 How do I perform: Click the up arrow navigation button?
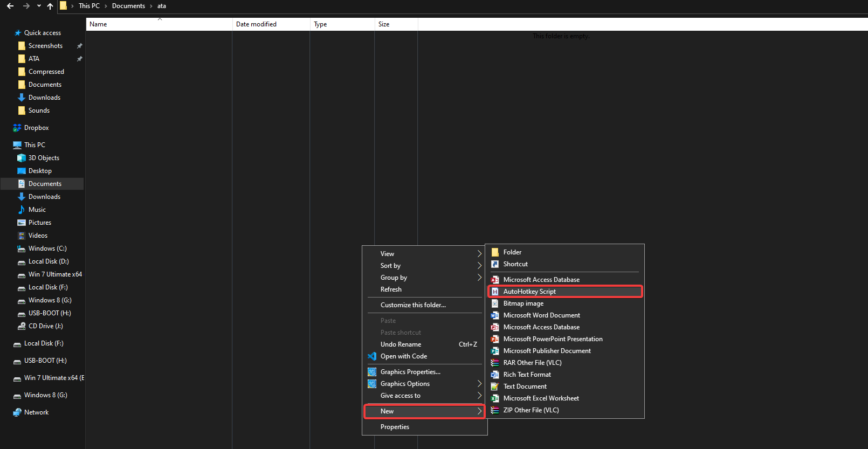click(x=50, y=6)
